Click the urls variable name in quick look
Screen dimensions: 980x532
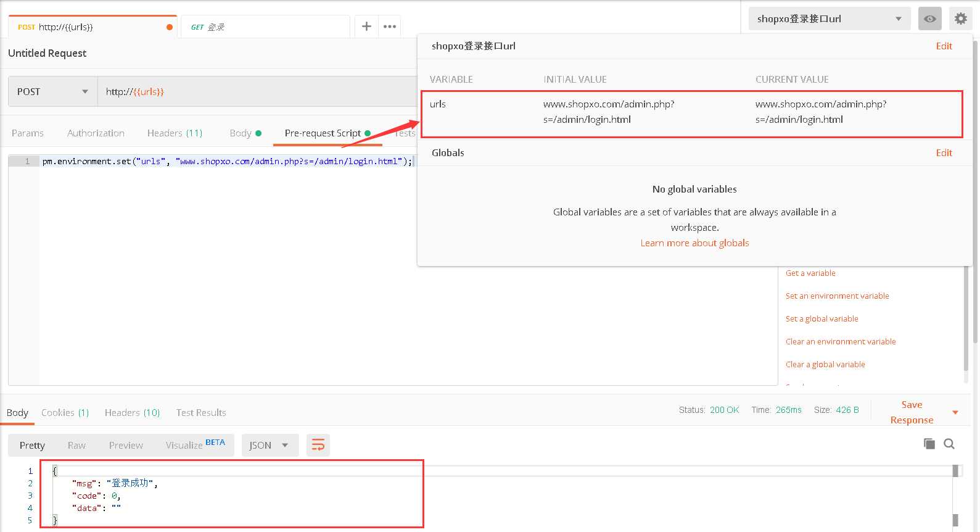437,104
